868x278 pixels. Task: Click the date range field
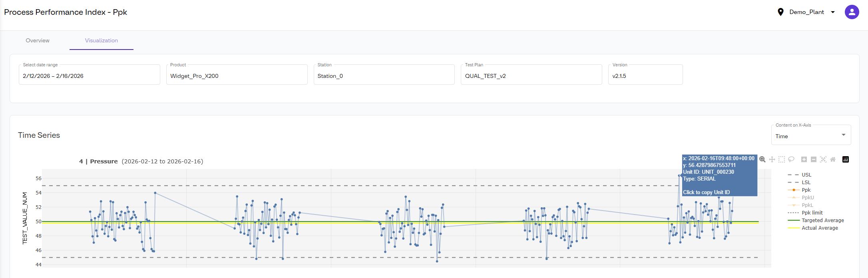(x=89, y=76)
